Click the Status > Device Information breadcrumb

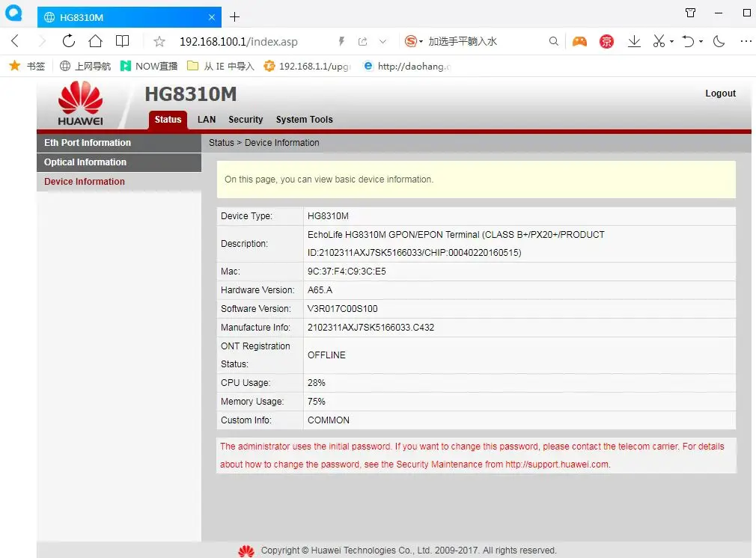(x=263, y=143)
